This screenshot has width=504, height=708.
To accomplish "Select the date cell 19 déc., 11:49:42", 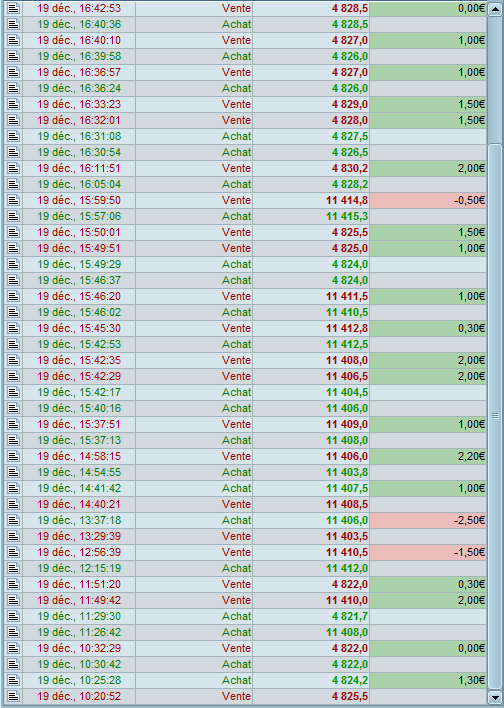I will click(79, 600).
